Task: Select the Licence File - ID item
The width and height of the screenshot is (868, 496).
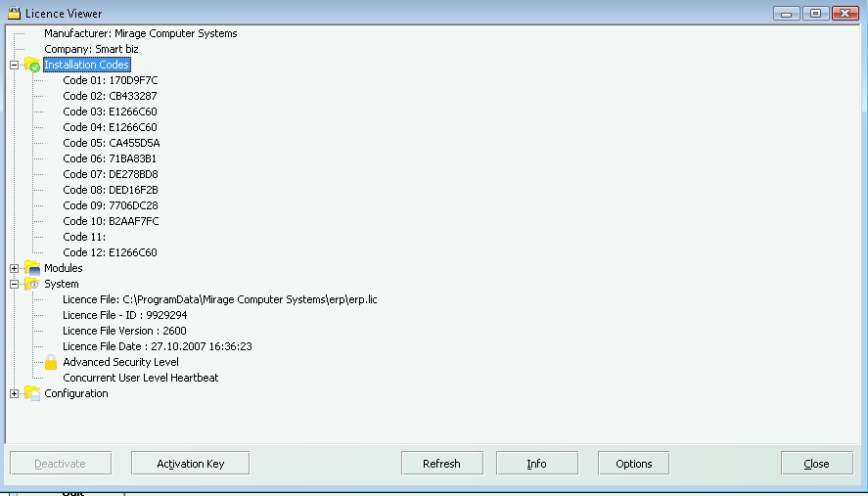Action: tap(124, 315)
